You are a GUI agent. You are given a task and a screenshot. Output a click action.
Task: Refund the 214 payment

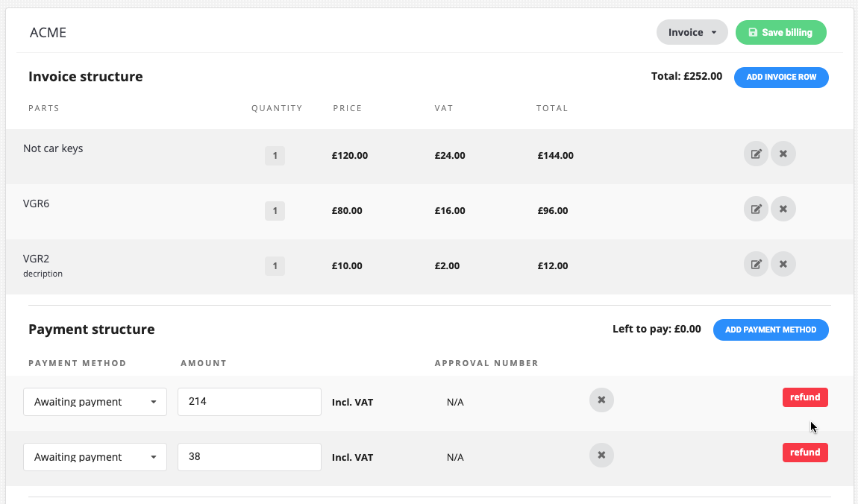point(805,397)
